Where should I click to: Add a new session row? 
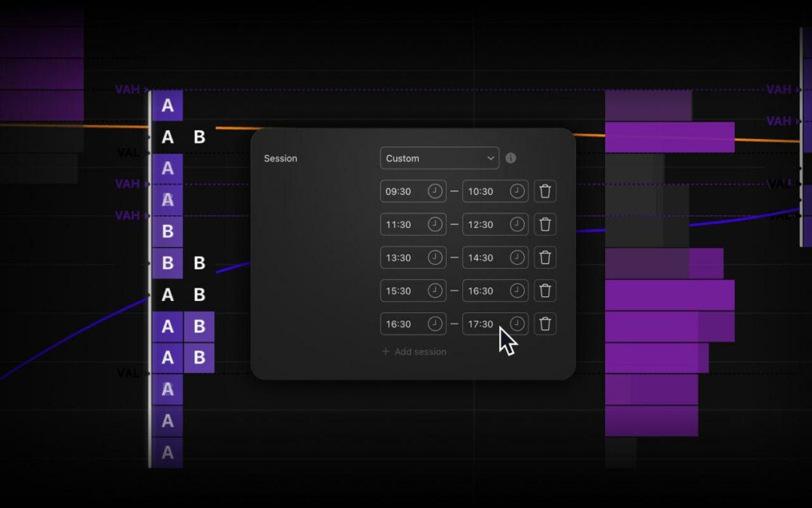(x=414, y=351)
